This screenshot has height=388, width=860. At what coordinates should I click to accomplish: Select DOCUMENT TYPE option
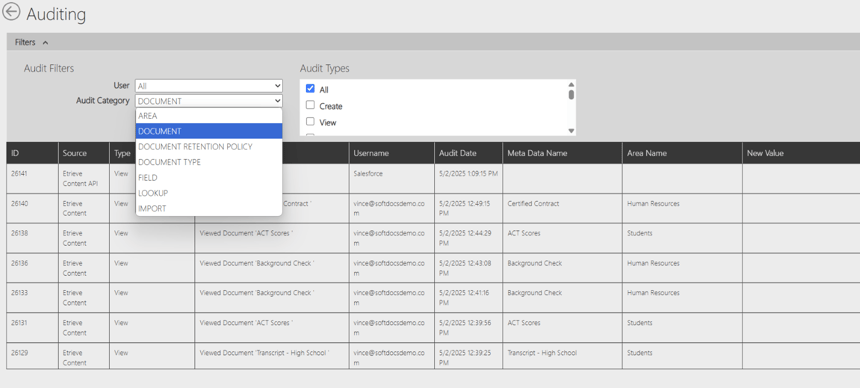tap(209, 162)
